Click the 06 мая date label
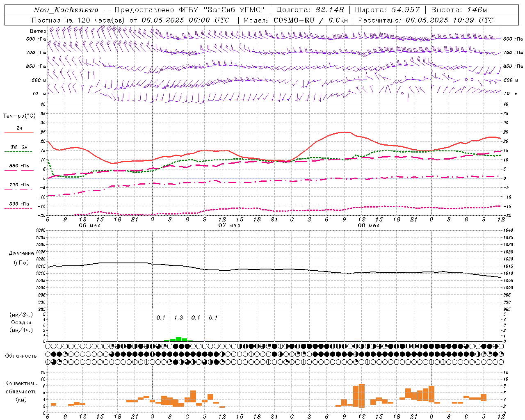This screenshot has width=525, height=420. 90,226
